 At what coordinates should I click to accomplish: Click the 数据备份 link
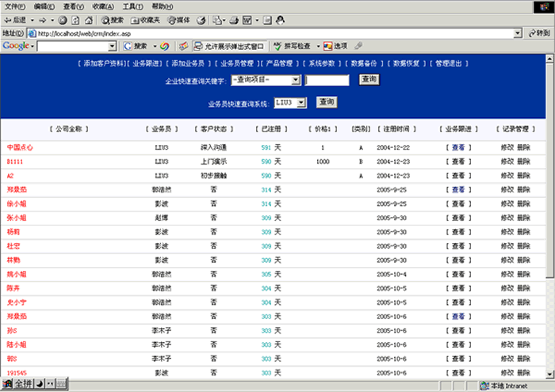tap(364, 63)
